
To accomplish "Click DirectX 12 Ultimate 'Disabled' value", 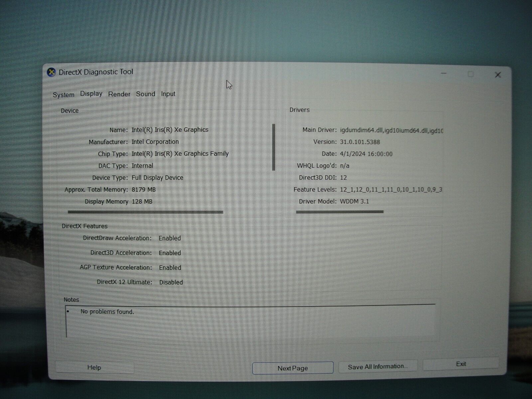I will pos(171,282).
